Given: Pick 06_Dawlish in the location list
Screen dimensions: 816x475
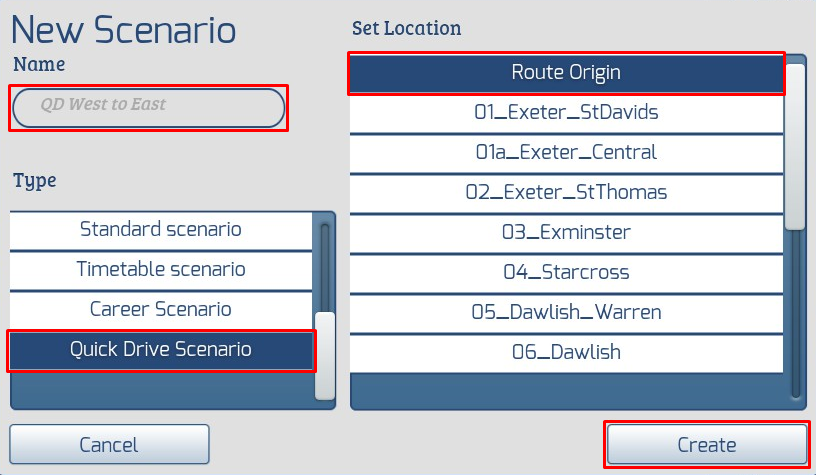Looking at the screenshot, I should coord(565,352).
